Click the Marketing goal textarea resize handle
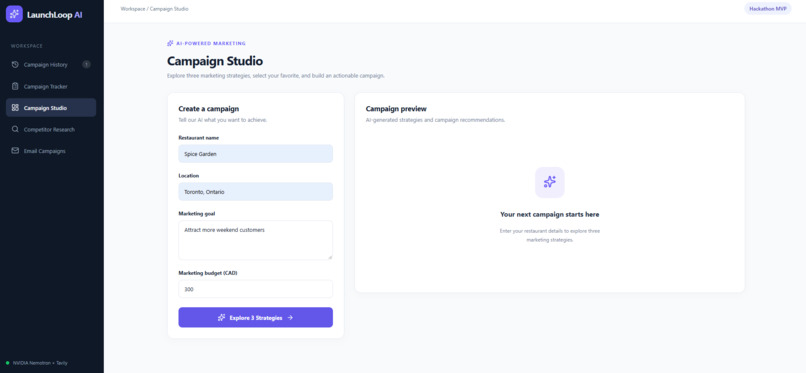This screenshot has height=373, width=806. coord(330,257)
